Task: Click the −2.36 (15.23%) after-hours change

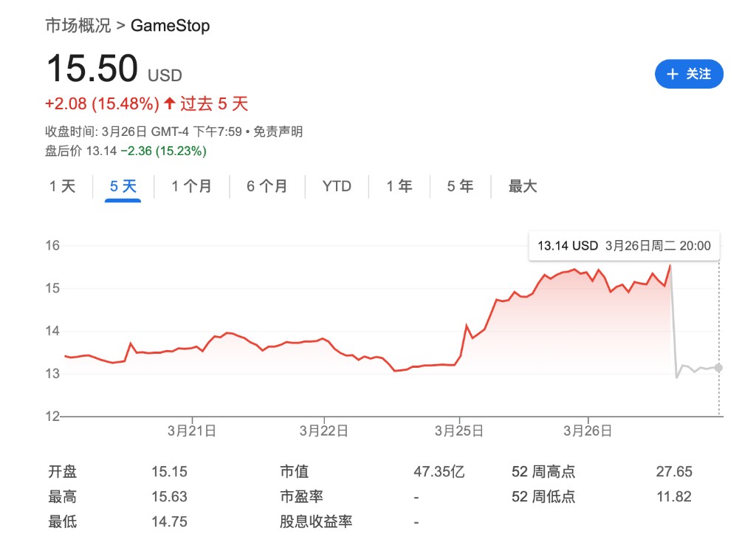Action: pos(163,151)
